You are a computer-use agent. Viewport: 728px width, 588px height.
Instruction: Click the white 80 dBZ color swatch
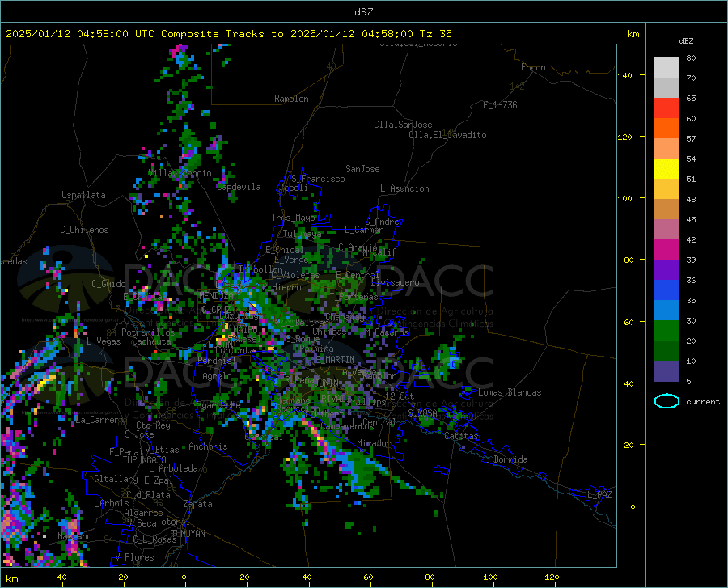667,68
